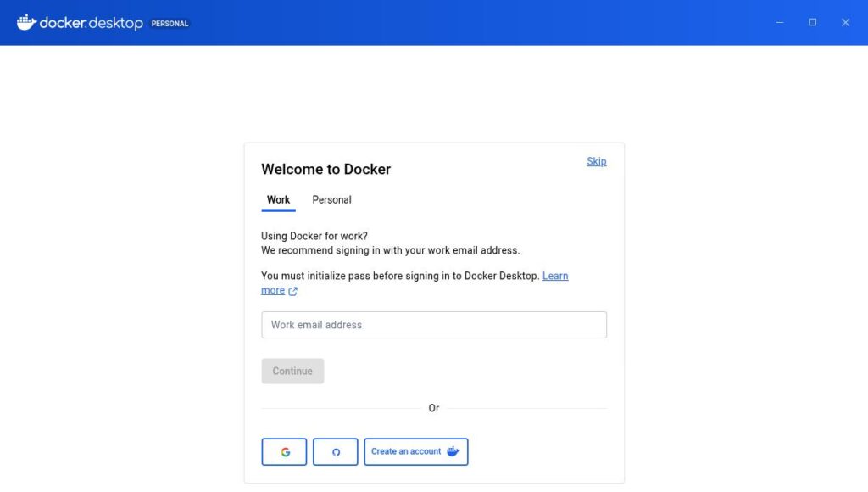Click the external link icon after Learn more
Screen dimensions: 868x492
[x=293, y=291]
